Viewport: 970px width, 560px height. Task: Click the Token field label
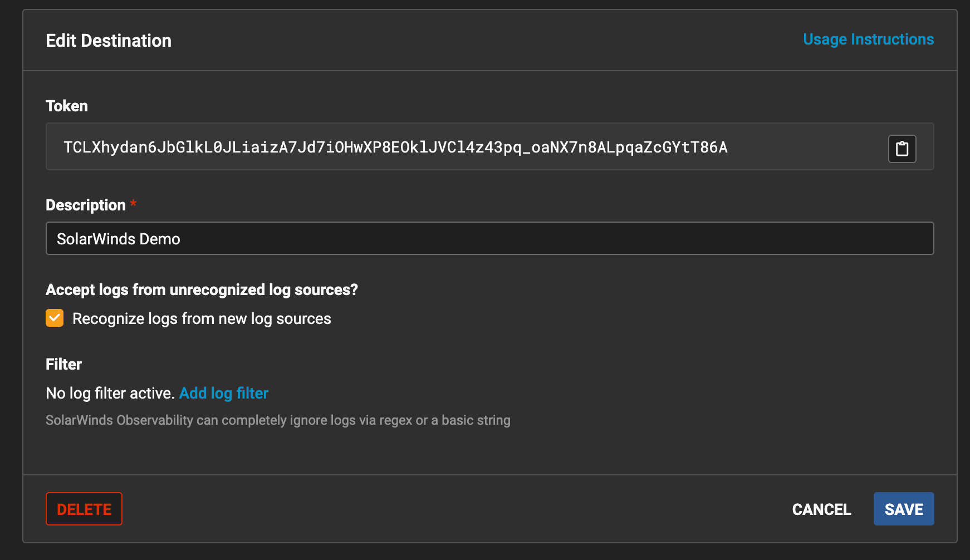(67, 106)
